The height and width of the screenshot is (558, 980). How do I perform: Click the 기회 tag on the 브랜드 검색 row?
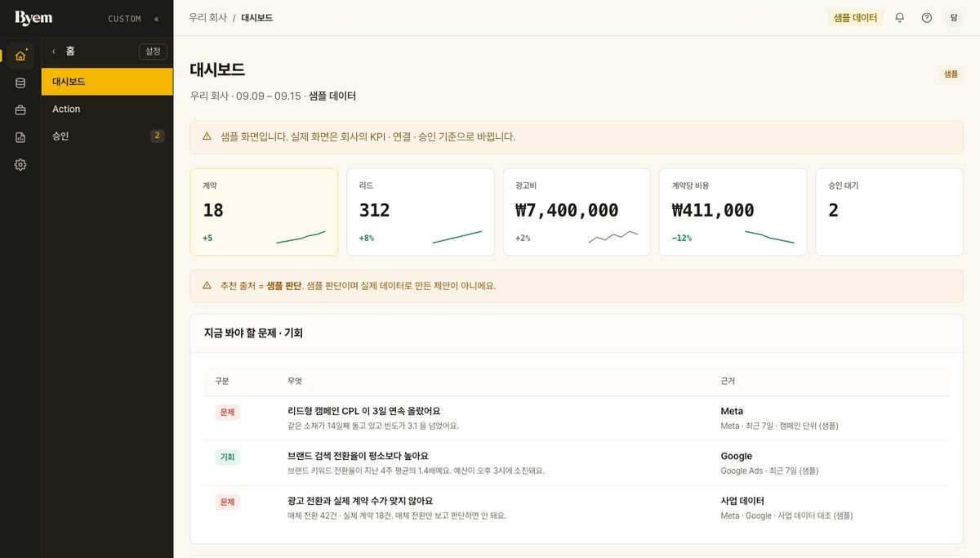click(227, 457)
